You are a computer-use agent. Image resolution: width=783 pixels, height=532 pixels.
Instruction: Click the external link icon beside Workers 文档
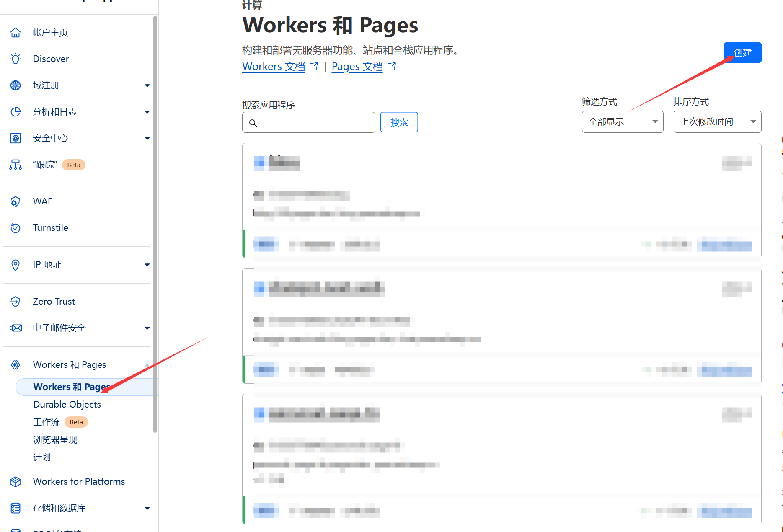313,67
